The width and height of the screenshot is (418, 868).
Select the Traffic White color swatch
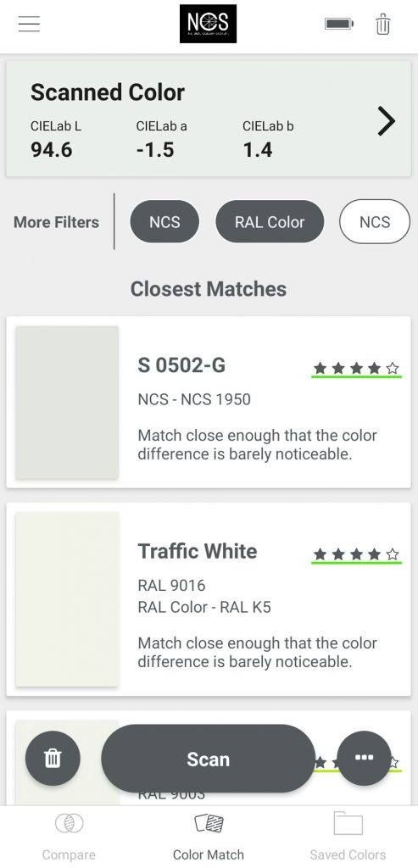click(x=67, y=599)
